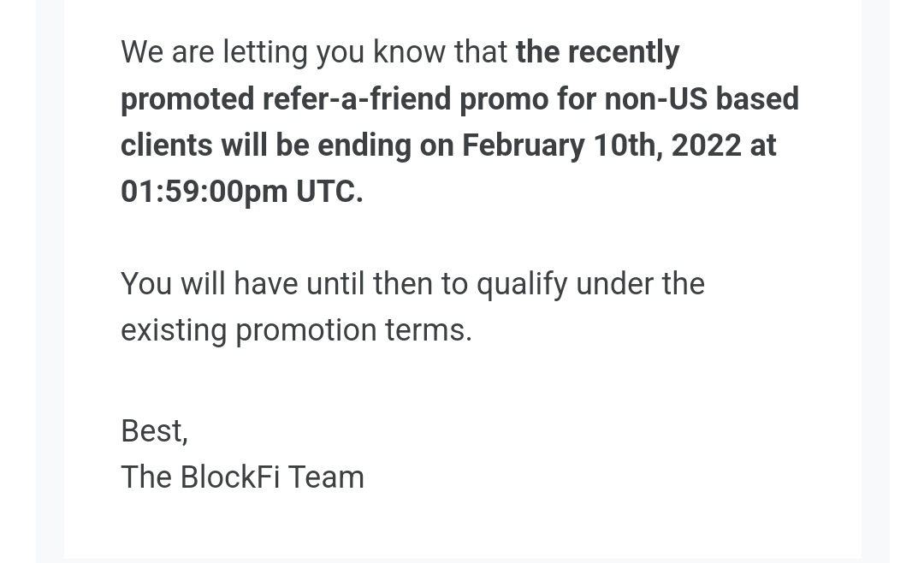Screen dimensions: 924x563
Task: Click the bold phrase "the recently"
Action: tap(597, 52)
